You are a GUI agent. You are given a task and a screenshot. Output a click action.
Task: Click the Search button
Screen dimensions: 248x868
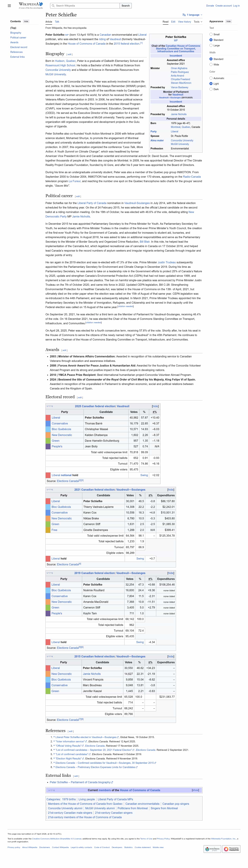[x=126, y=6]
